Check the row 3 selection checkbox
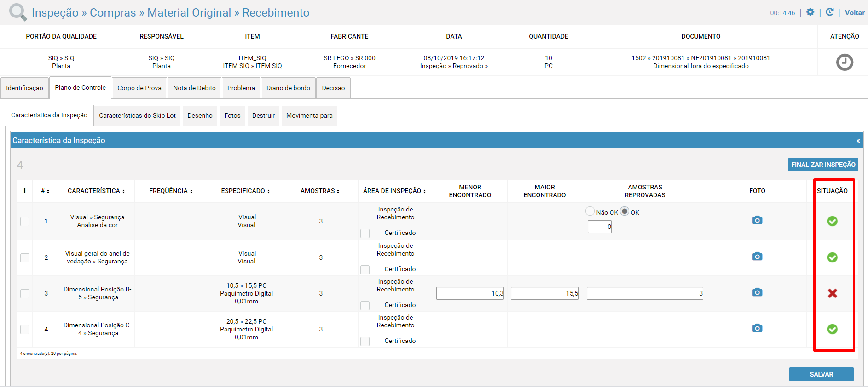868x388 pixels. pos(25,293)
